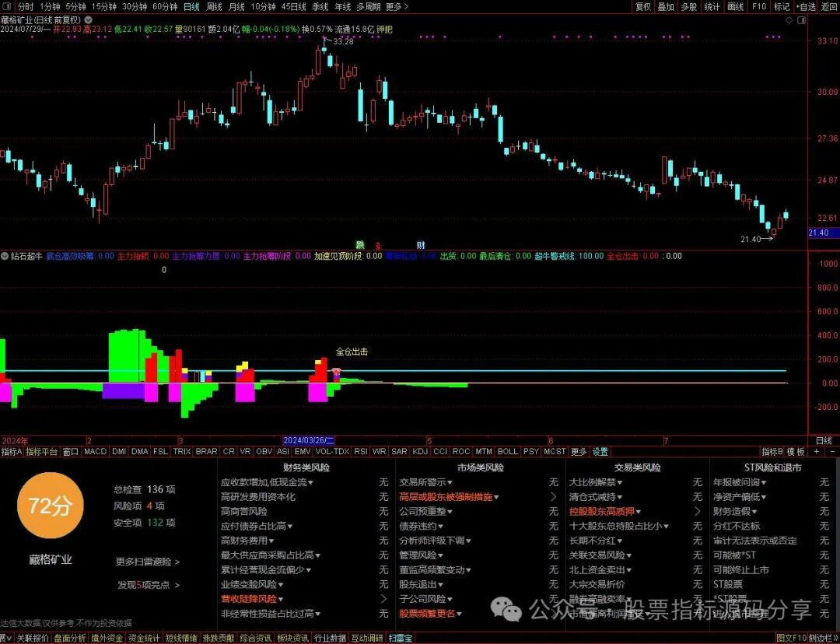Click 设置 in the indicator tab row
Screen dimensions: 840x644
click(x=600, y=452)
